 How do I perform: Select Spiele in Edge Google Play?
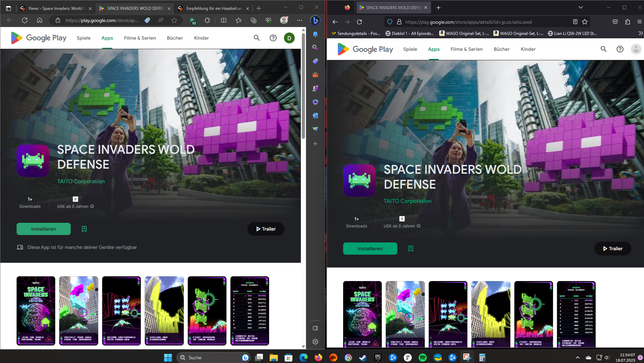click(x=84, y=38)
